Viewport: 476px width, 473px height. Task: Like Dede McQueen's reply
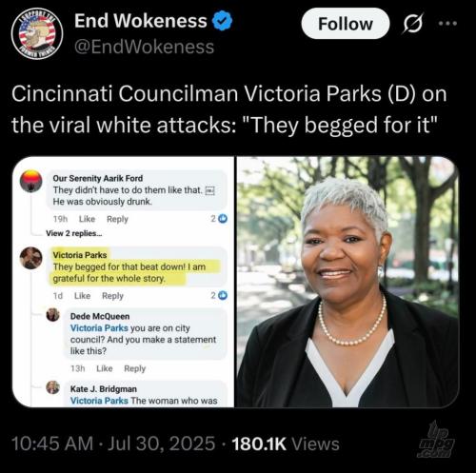[x=105, y=368]
